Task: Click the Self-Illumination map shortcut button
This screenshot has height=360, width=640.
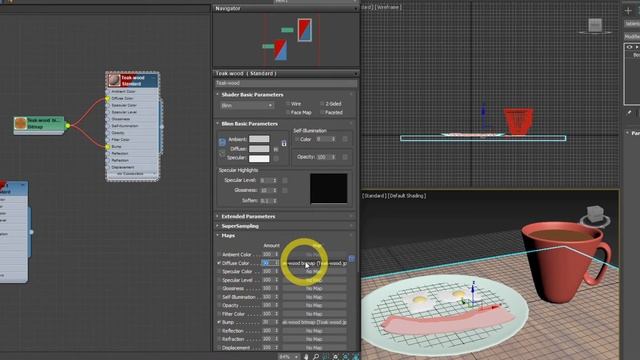Action: click(x=345, y=139)
